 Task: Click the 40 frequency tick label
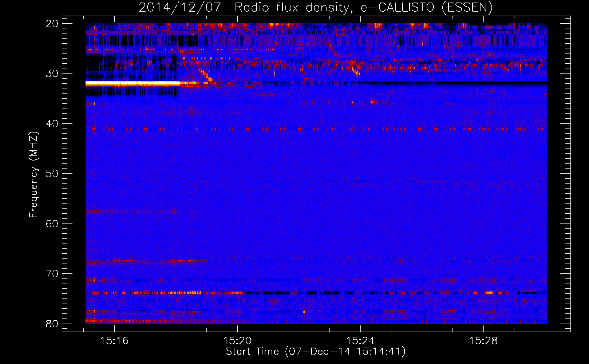[x=52, y=124]
